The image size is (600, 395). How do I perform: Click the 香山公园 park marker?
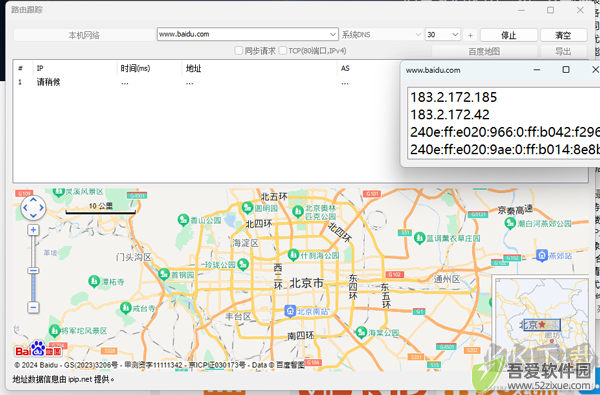pos(184,220)
